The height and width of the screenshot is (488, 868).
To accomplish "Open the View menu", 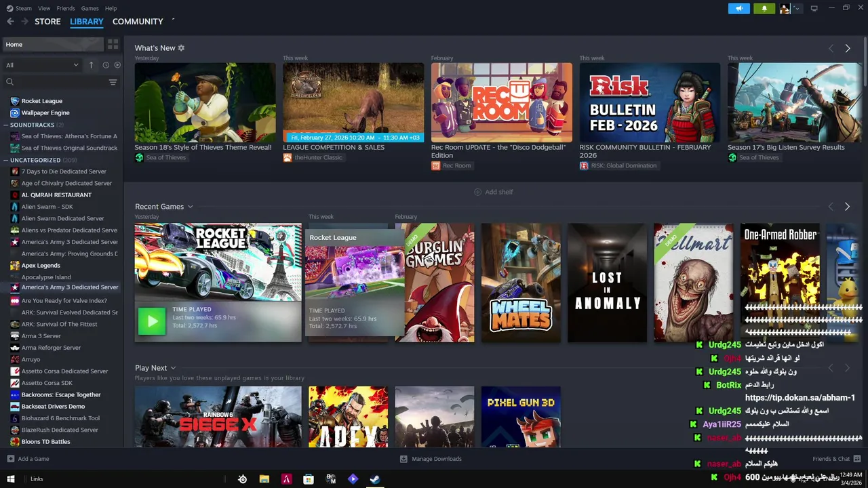I will (x=44, y=8).
